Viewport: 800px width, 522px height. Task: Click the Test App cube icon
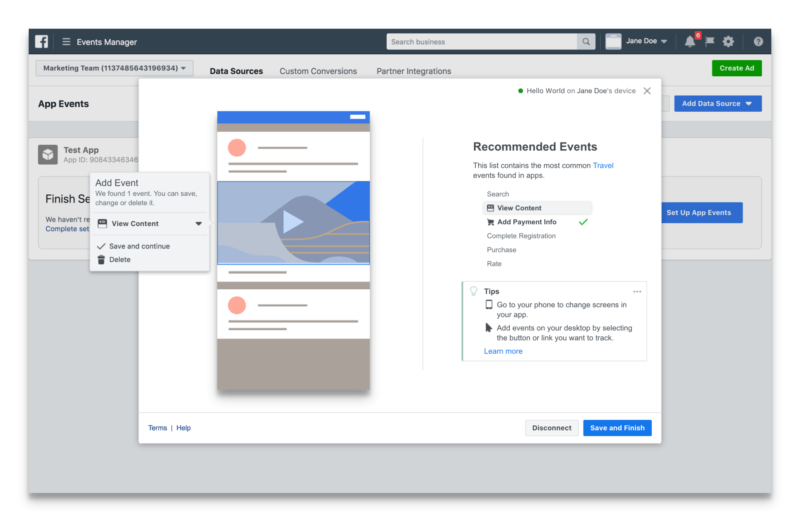click(48, 154)
